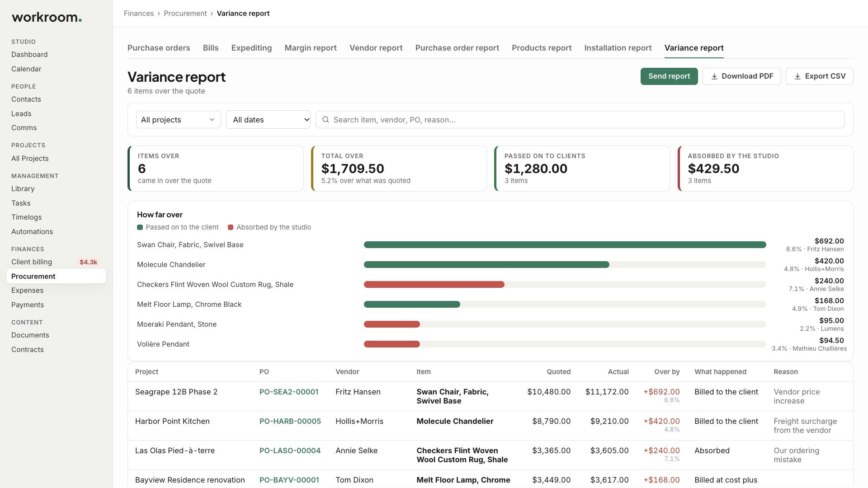Open Client billing in the sidebar
This screenshot has width=868, height=488.
32,262
